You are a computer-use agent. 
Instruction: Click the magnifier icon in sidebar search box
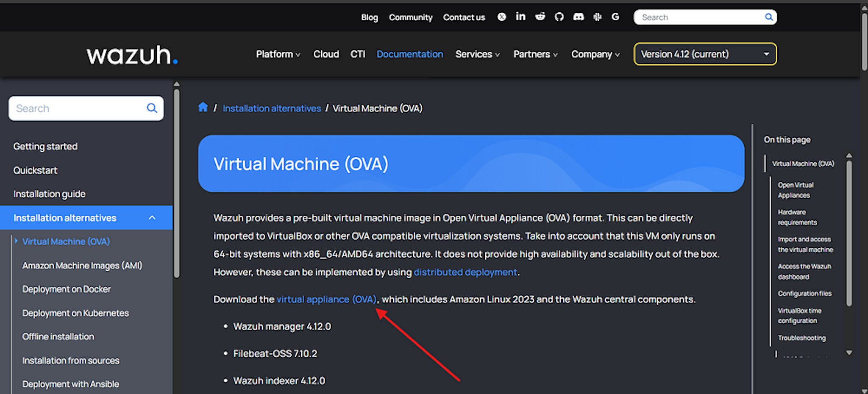152,108
